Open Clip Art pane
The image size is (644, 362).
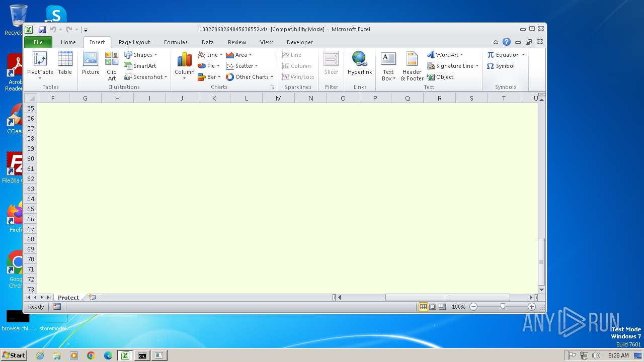pos(112,66)
